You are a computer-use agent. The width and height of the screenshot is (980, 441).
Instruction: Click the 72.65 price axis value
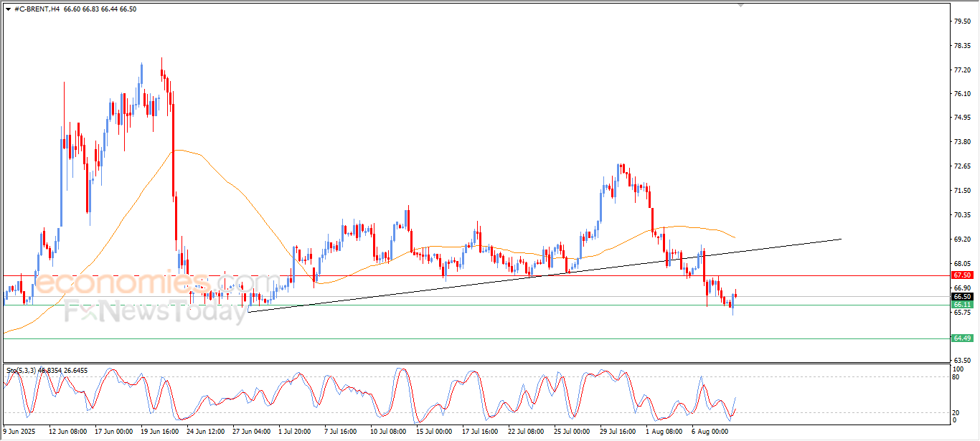pyautogui.click(x=962, y=166)
